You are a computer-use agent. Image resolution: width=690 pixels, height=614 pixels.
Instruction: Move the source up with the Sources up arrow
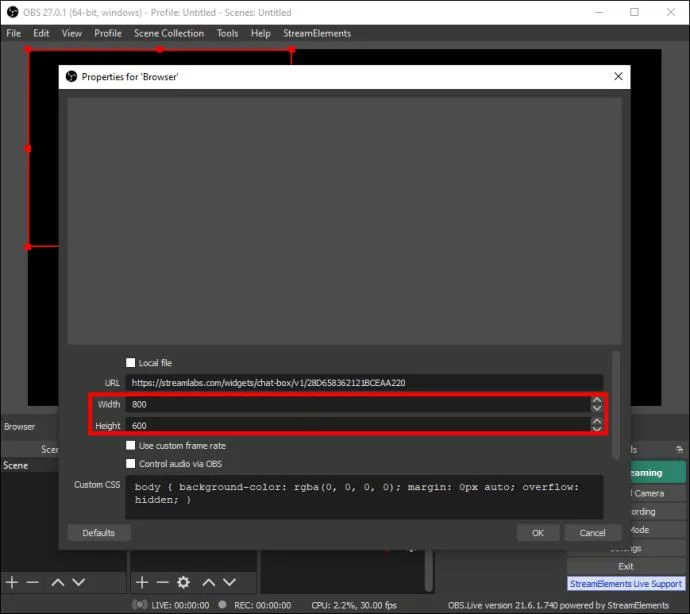(209, 582)
